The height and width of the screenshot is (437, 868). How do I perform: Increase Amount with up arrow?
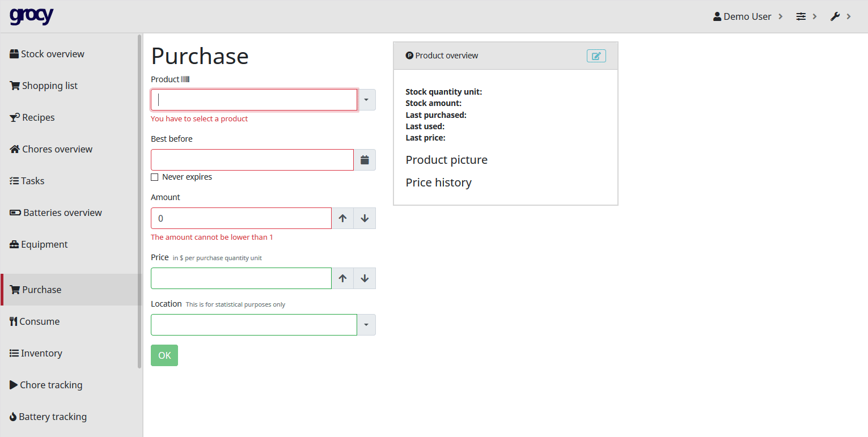[342, 218]
